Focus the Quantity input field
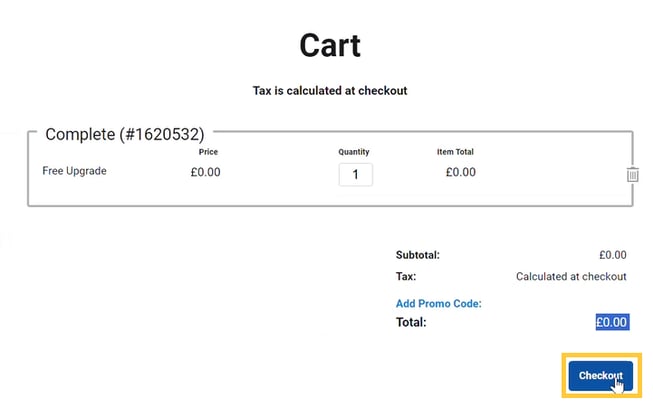The width and height of the screenshot is (653, 408). click(x=355, y=175)
